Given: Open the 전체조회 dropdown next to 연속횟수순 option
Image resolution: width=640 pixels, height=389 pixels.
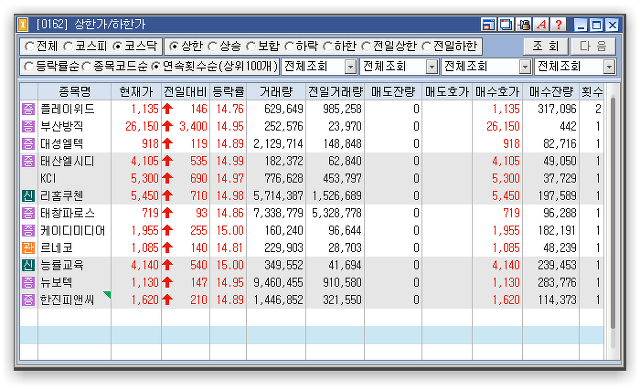Looking at the screenshot, I should tap(319, 67).
